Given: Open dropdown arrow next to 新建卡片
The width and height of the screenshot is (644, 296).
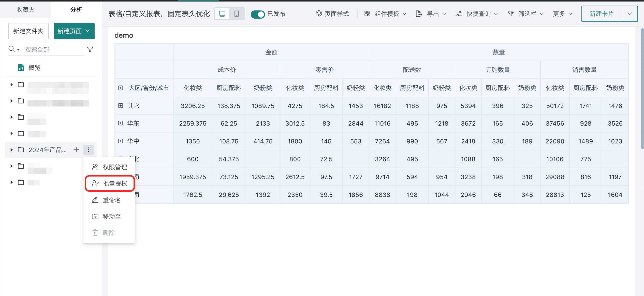Looking at the screenshot, I should 630,14.
